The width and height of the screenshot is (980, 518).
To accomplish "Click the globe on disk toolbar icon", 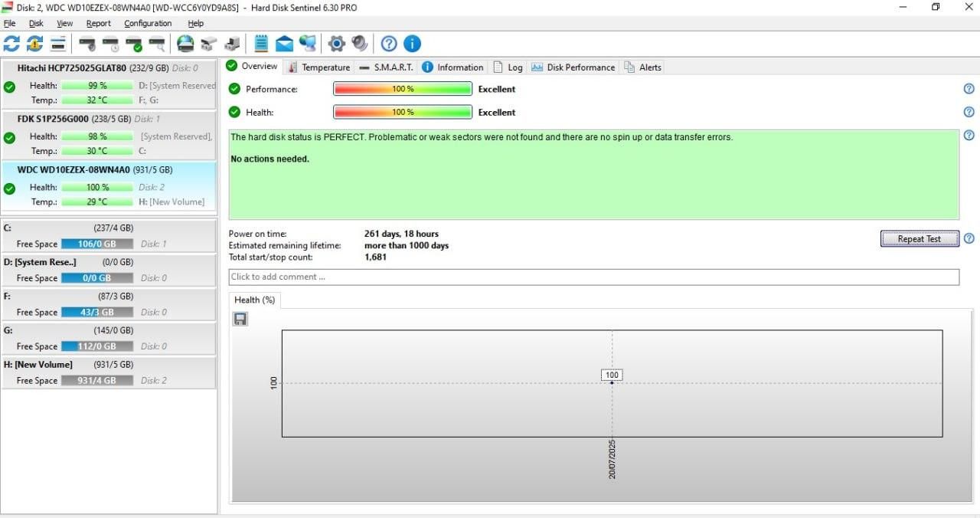I will coord(185,44).
